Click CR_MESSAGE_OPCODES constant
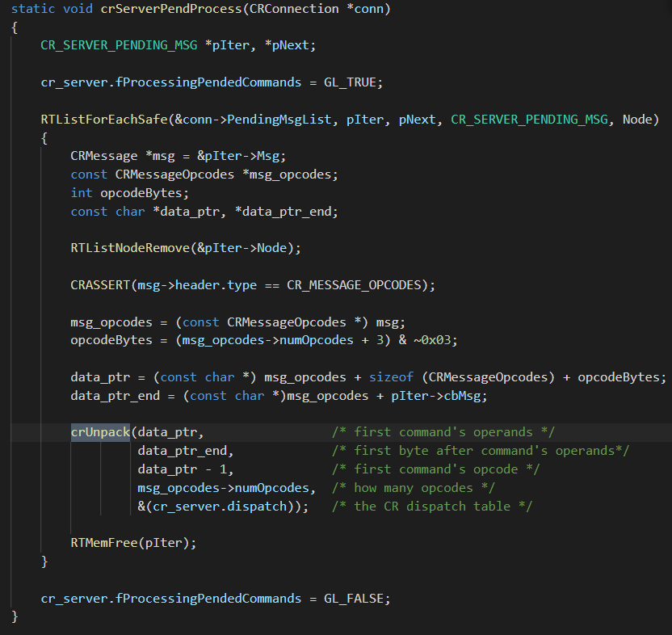 pos(354,285)
